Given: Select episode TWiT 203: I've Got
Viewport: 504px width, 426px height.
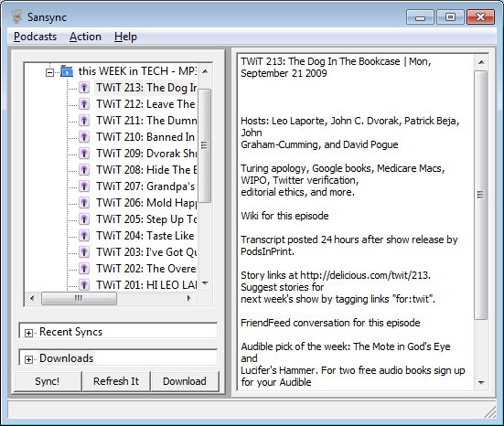Looking at the screenshot, I should tap(146, 252).
